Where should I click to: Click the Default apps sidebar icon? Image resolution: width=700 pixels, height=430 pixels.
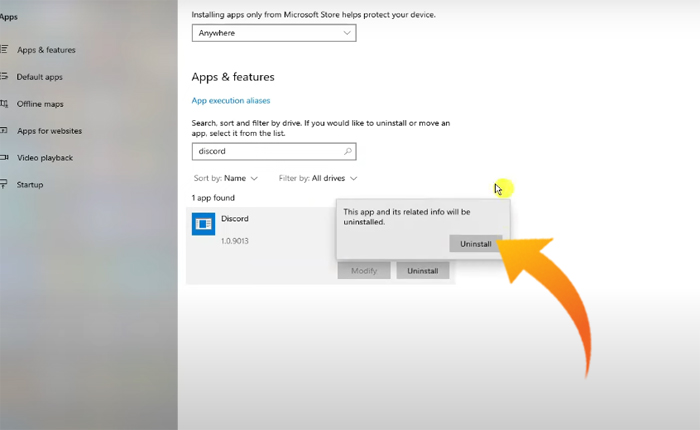(4, 77)
